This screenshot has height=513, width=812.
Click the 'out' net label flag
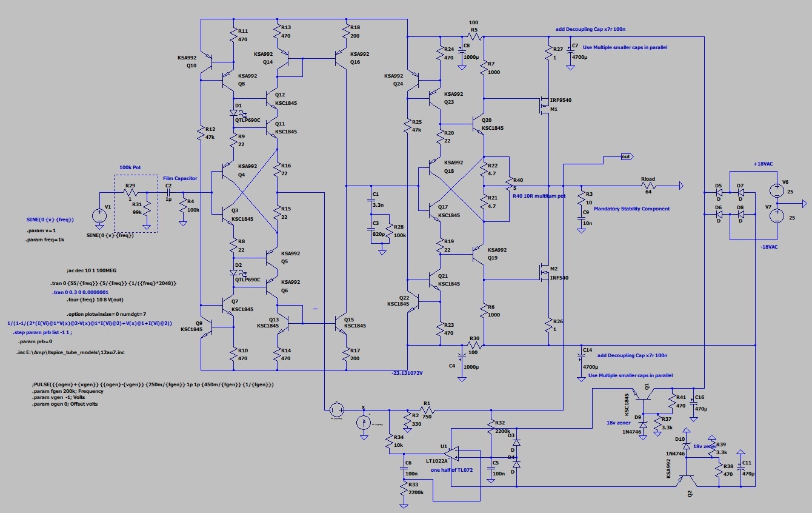click(x=625, y=156)
